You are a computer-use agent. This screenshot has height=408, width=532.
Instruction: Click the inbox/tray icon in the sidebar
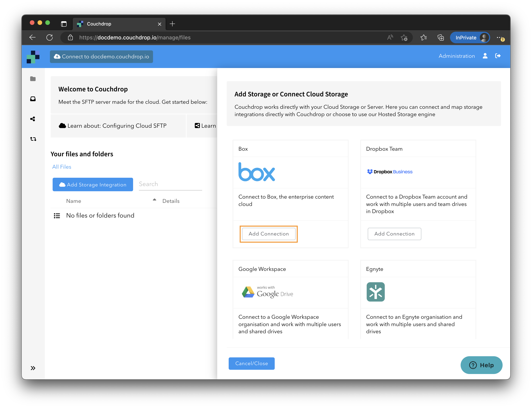click(x=33, y=99)
